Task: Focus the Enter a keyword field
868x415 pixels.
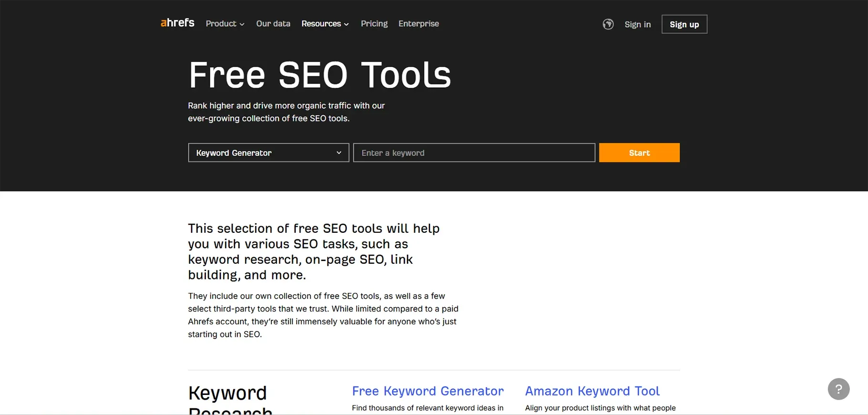Action: pos(474,153)
